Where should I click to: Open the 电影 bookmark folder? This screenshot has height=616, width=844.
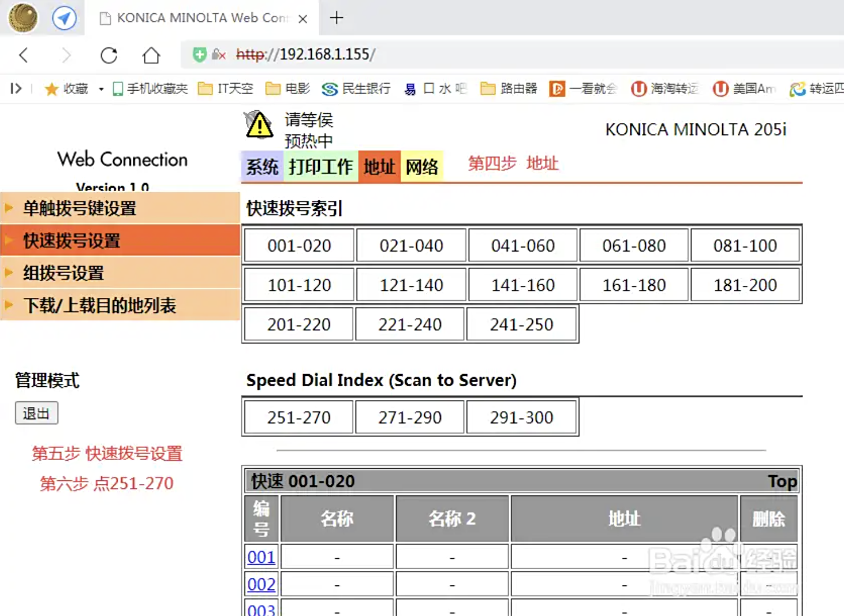[287, 88]
